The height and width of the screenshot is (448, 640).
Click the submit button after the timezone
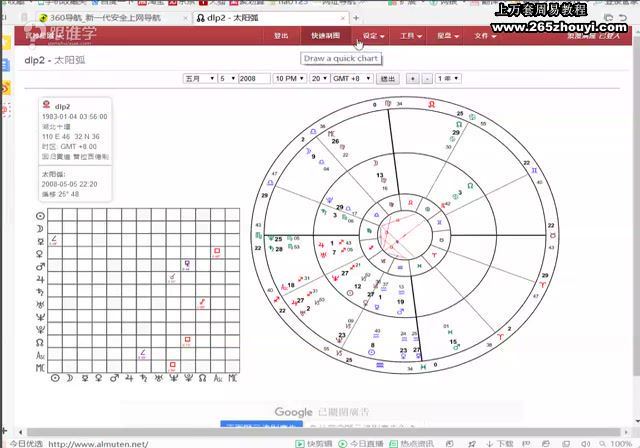387,78
